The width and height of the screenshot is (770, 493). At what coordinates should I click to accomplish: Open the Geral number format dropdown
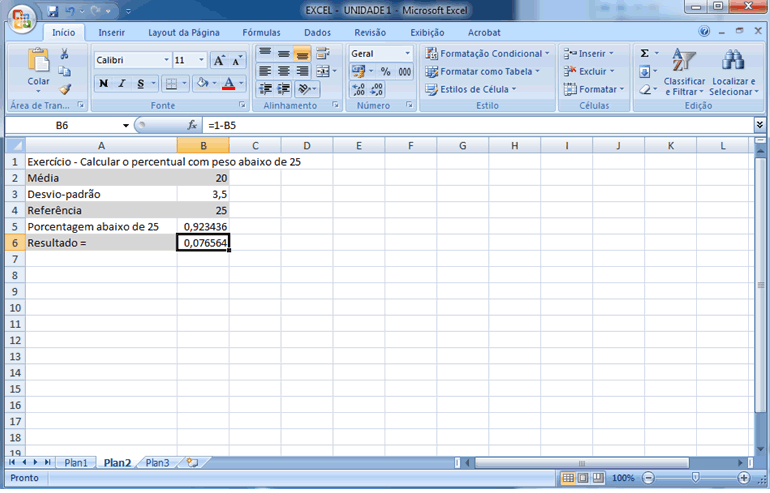(x=407, y=54)
